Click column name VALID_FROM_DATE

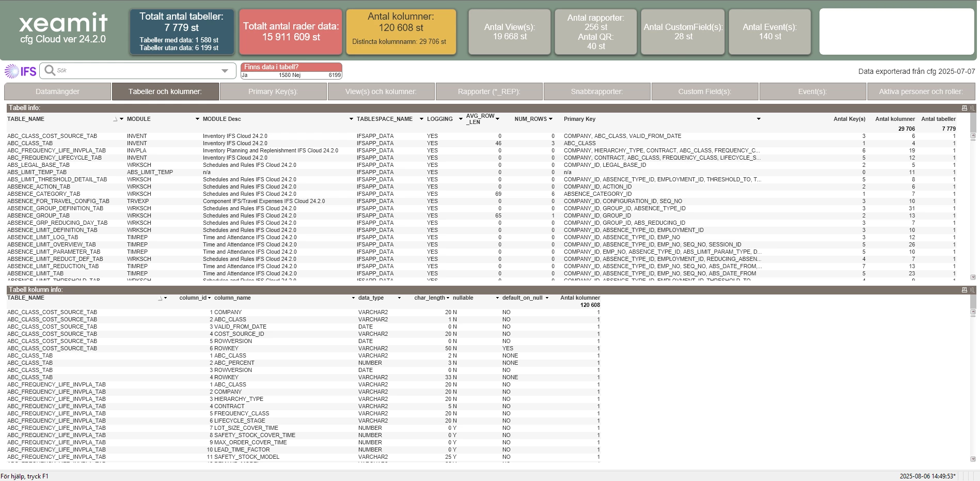[x=240, y=327]
